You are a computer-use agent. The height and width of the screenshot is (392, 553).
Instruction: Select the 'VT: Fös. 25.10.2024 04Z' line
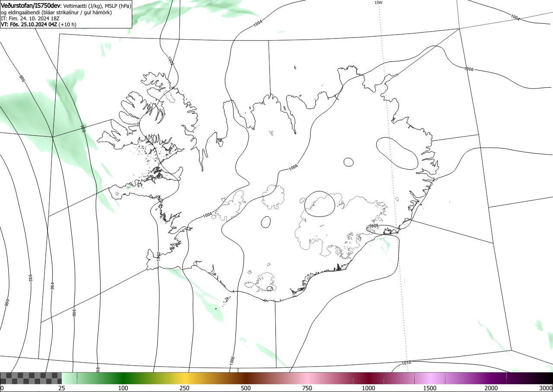click(x=38, y=25)
